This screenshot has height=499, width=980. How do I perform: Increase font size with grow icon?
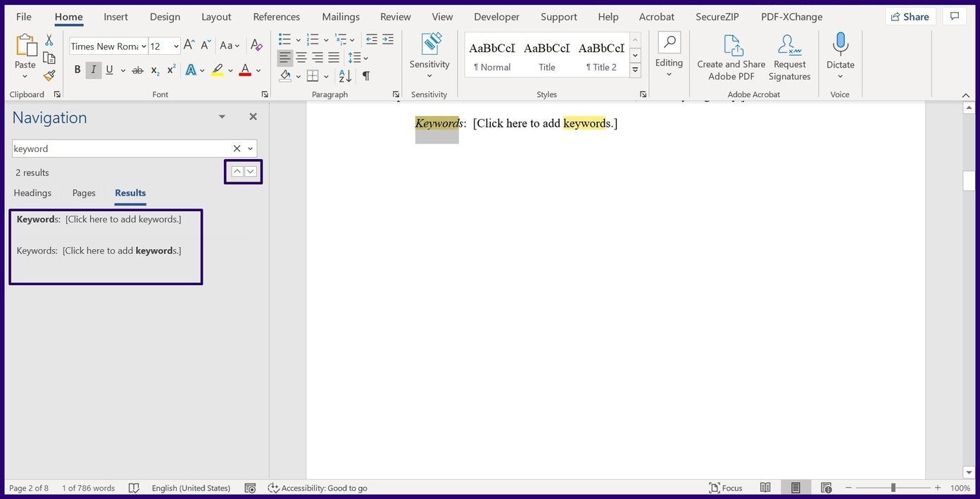[x=189, y=46]
